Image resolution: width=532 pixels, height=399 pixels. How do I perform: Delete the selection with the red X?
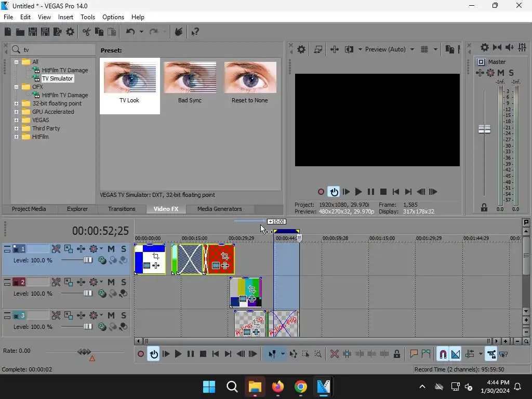(x=334, y=354)
